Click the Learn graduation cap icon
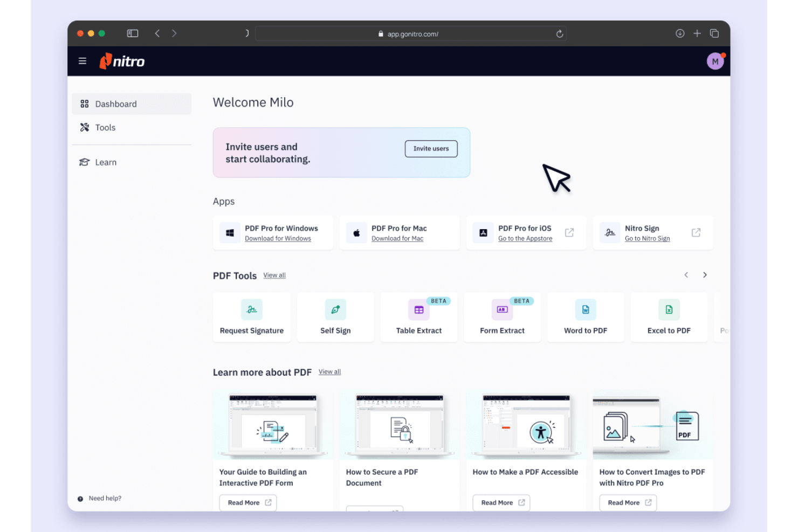798x532 pixels. pos(84,162)
